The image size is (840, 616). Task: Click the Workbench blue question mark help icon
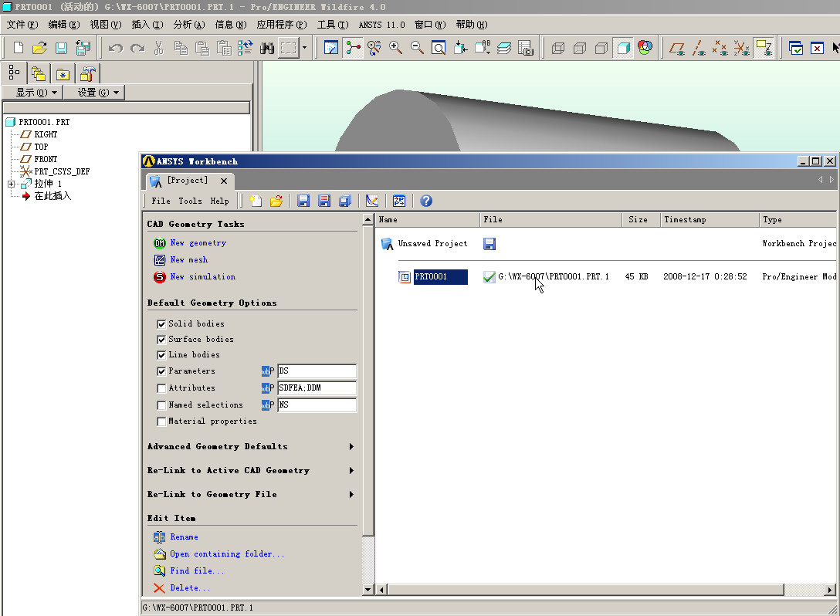pos(426,201)
